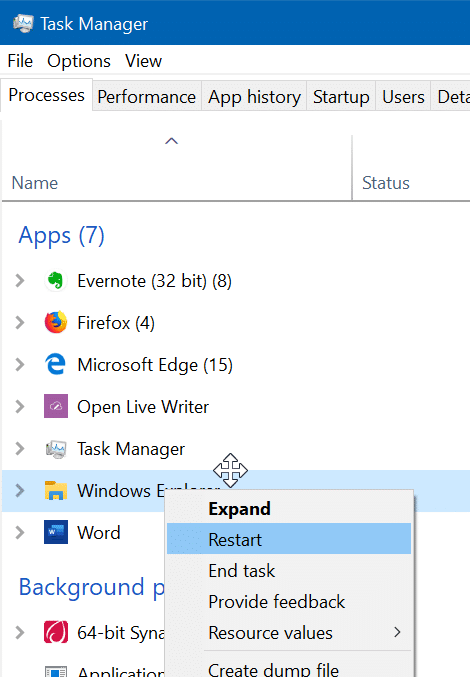The image size is (470, 677).
Task: Click the Firefox icon in Apps list
Action: pyautogui.click(x=56, y=323)
